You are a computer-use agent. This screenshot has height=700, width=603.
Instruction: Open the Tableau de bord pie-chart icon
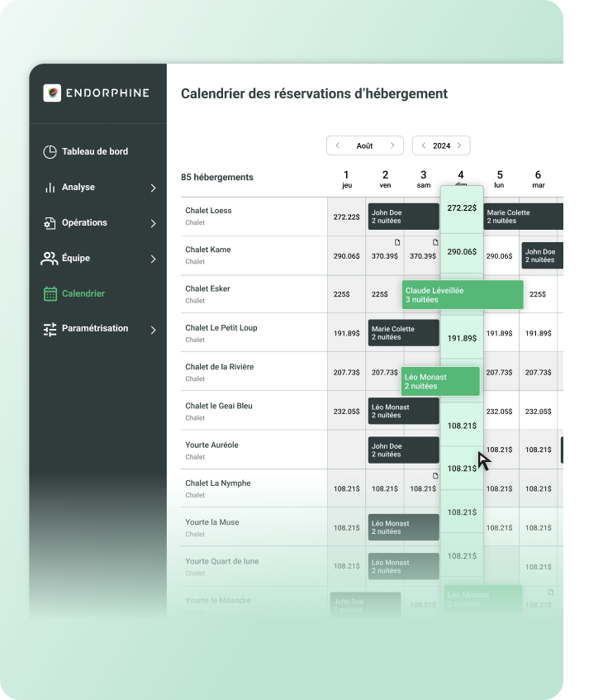pyautogui.click(x=50, y=152)
